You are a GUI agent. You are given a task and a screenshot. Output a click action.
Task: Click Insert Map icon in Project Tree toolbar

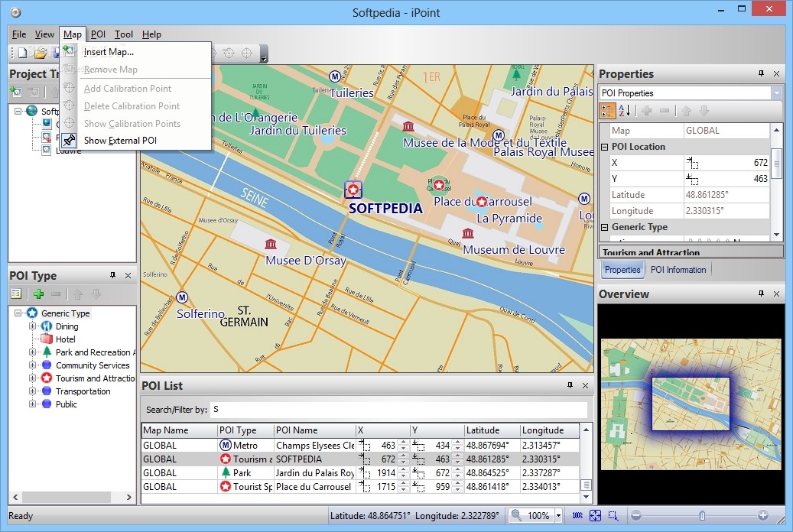(16, 92)
